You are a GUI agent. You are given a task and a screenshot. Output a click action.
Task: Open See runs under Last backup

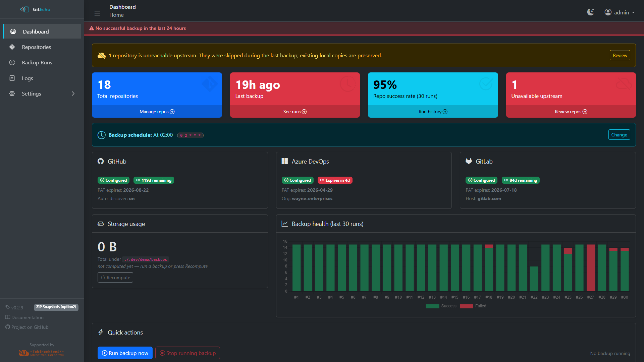coord(294,112)
